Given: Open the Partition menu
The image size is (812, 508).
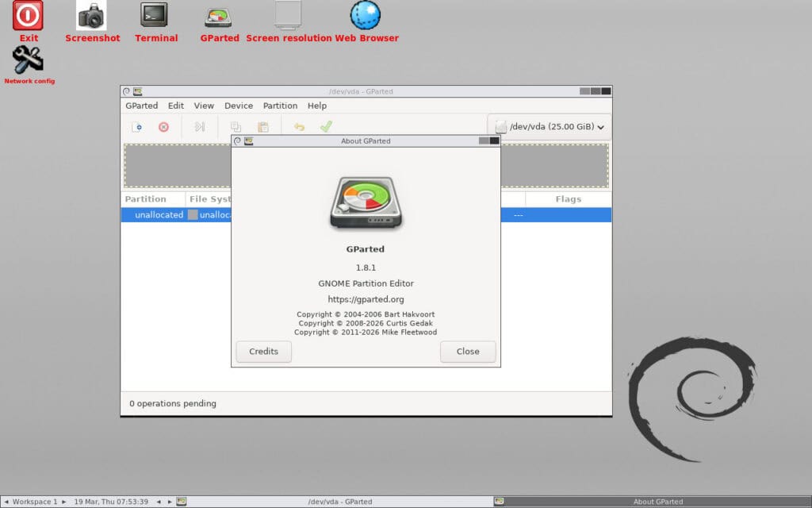Looking at the screenshot, I should pyautogui.click(x=280, y=105).
